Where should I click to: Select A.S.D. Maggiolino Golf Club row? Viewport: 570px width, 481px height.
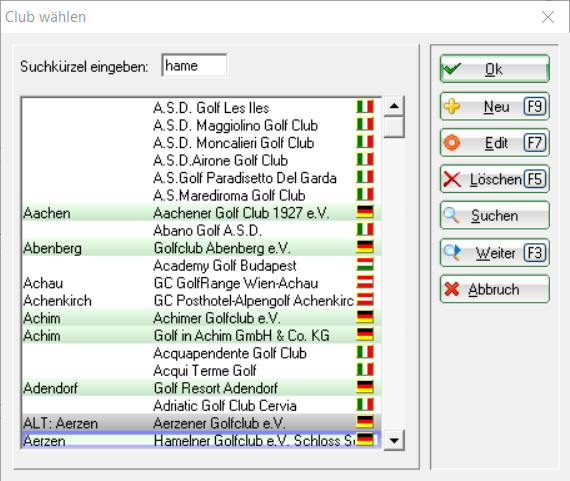pyautogui.click(x=201, y=125)
